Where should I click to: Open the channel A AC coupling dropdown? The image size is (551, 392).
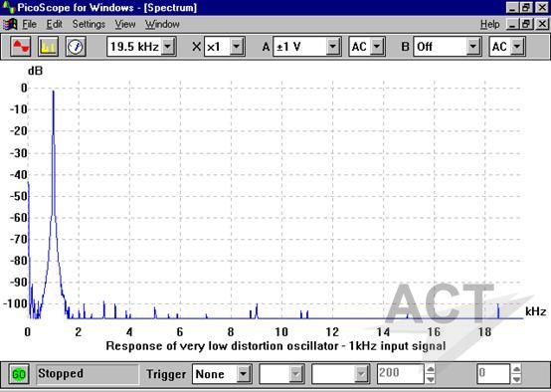coord(377,47)
